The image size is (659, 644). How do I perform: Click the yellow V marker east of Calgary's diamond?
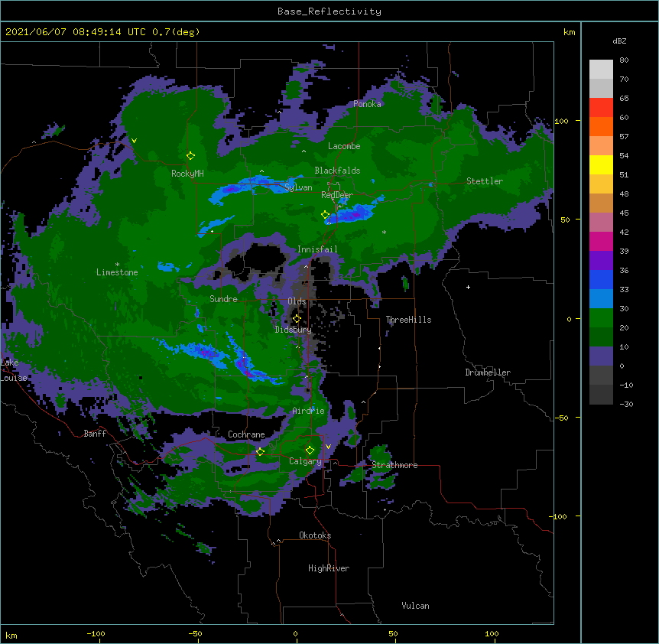pyautogui.click(x=328, y=447)
